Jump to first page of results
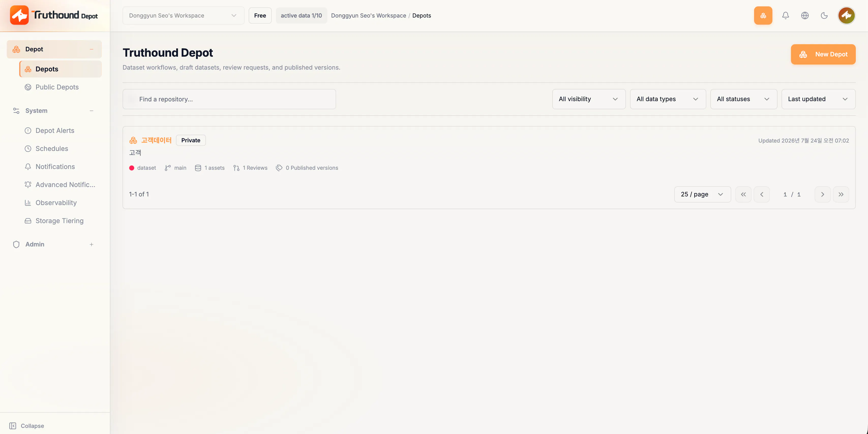Image resolution: width=868 pixels, height=434 pixels. tap(743, 194)
